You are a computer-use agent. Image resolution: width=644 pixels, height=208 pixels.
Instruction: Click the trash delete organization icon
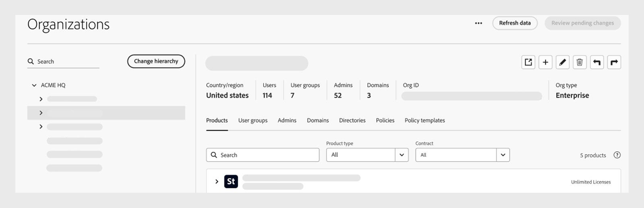pyautogui.click(x=580, y=62)
